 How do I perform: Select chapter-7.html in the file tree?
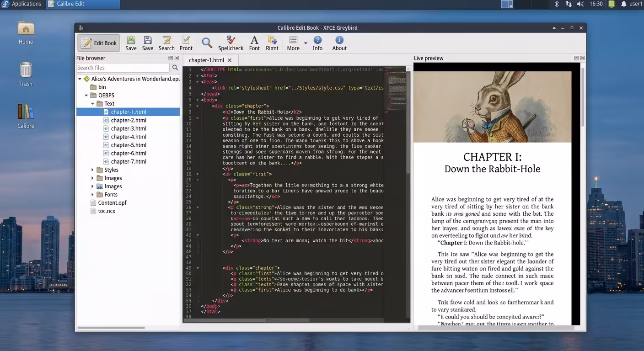pyautogui.click(x=128, y=161)
